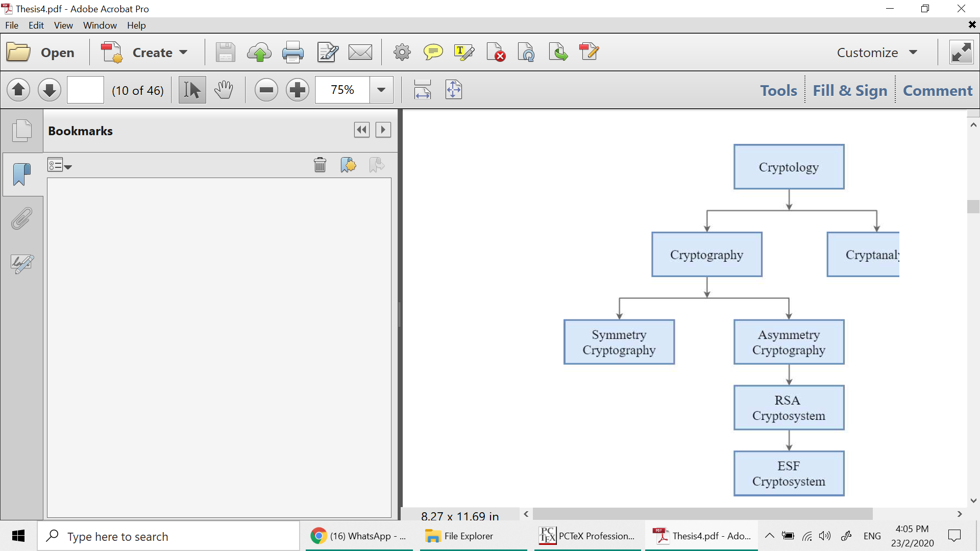
Task: Click the edit text and sign form icon
Action: pos(327,52)
